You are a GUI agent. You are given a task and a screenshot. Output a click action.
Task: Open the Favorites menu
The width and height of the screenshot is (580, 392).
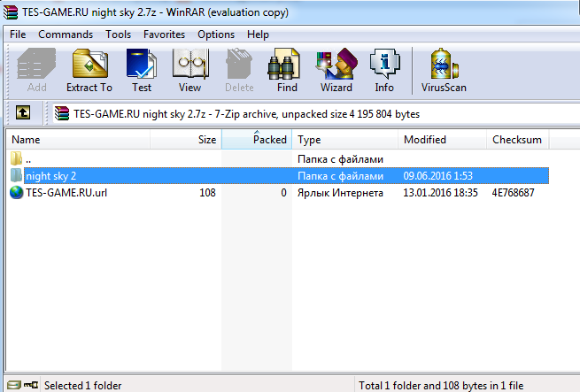pyautogui.click(x=164, y=35)
